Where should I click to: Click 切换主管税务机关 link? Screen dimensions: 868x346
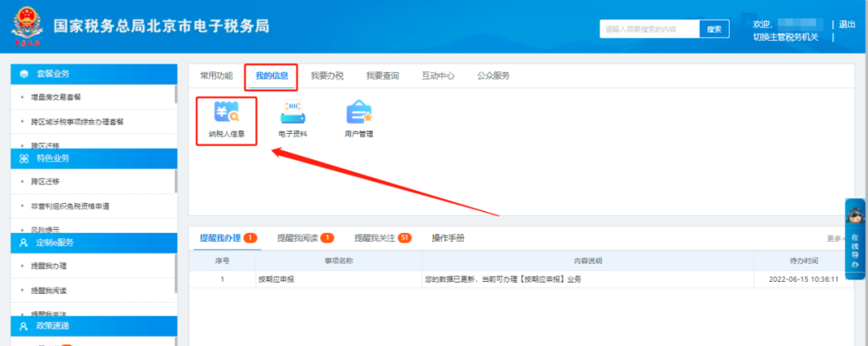pyautogui.click(x=785, y=37)
